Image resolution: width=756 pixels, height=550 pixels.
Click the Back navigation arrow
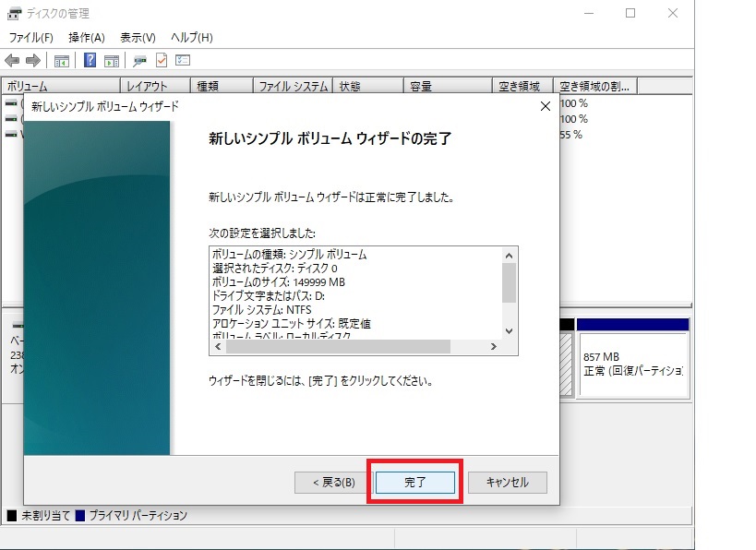point(12,60)
